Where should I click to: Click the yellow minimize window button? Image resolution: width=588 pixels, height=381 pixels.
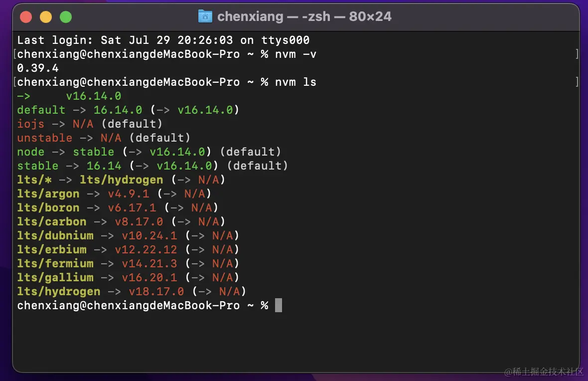click(46, 17)
